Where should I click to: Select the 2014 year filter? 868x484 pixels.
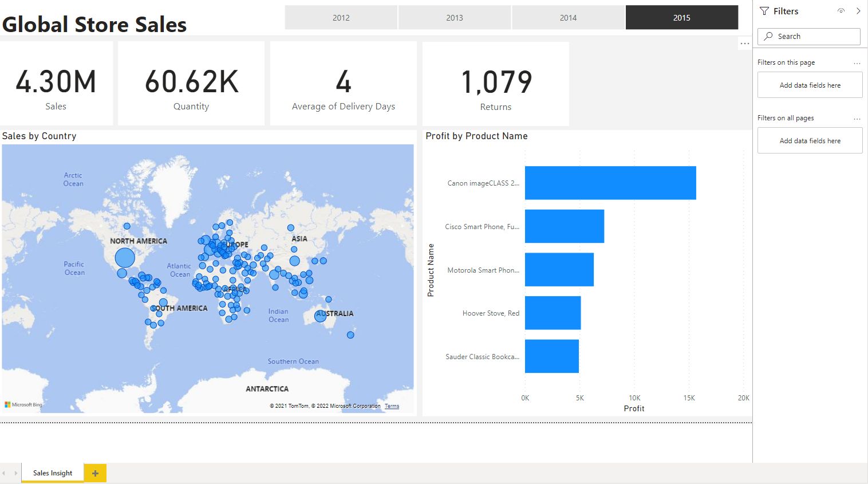pos(568,17)
